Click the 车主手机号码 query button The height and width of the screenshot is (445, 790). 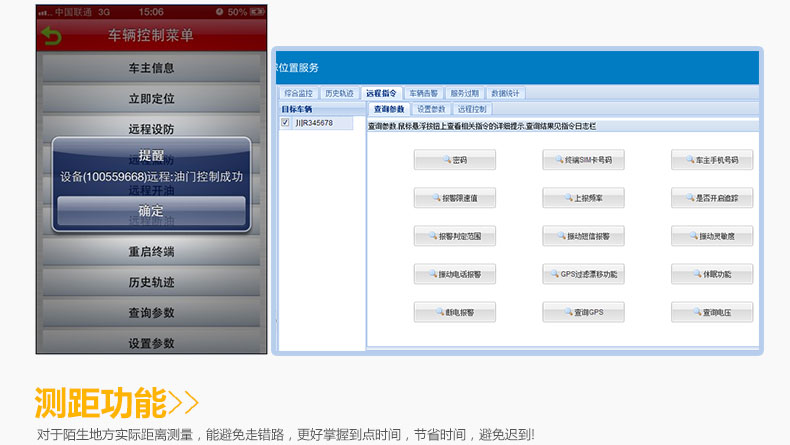(711, 160)
